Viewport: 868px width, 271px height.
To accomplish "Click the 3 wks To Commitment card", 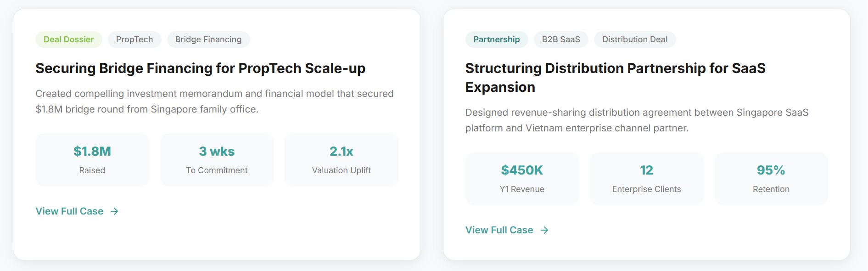I will pyautogui.click(x=217, y=160).
